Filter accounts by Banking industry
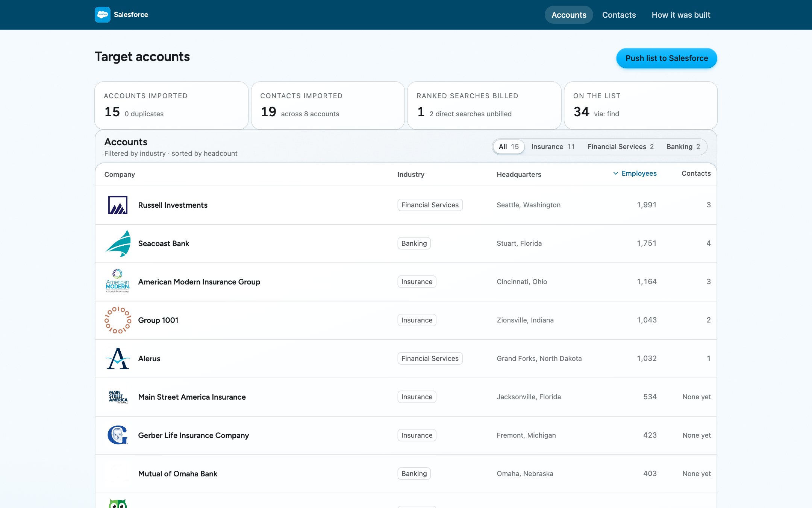812x508 pixels. (x=683, y=147)
